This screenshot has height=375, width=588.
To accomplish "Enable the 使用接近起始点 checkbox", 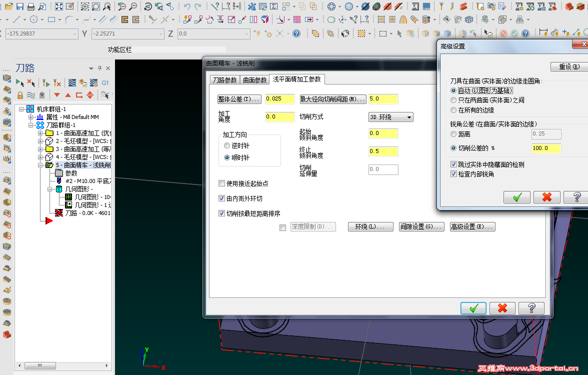I will (221, 183).
